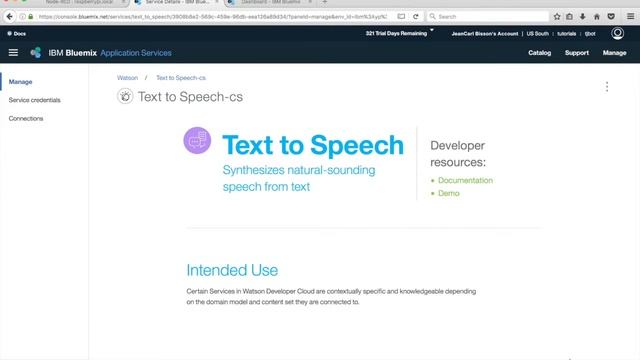Click the purple Text to Speech icon
640x360 pixels.
pos(197,140)
